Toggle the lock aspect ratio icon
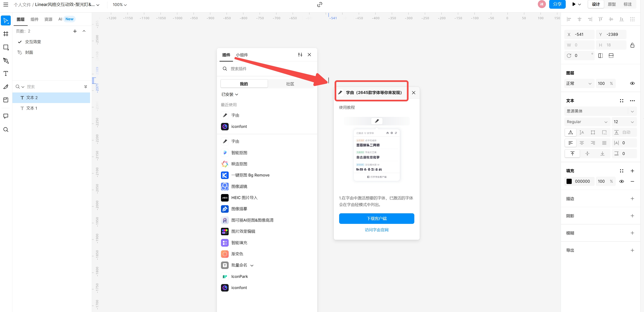The image size is (644, 312). point(632,45)
